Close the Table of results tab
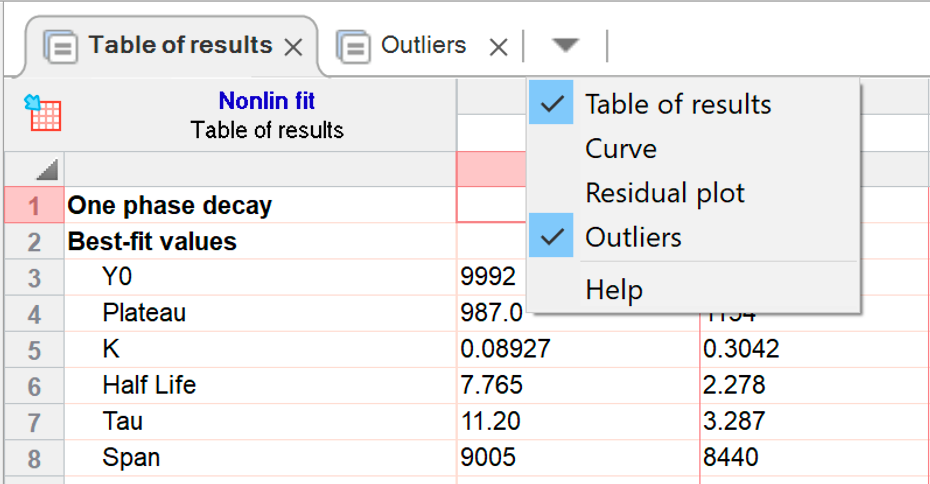The image size is (930, 484). (x=293, y=47)
